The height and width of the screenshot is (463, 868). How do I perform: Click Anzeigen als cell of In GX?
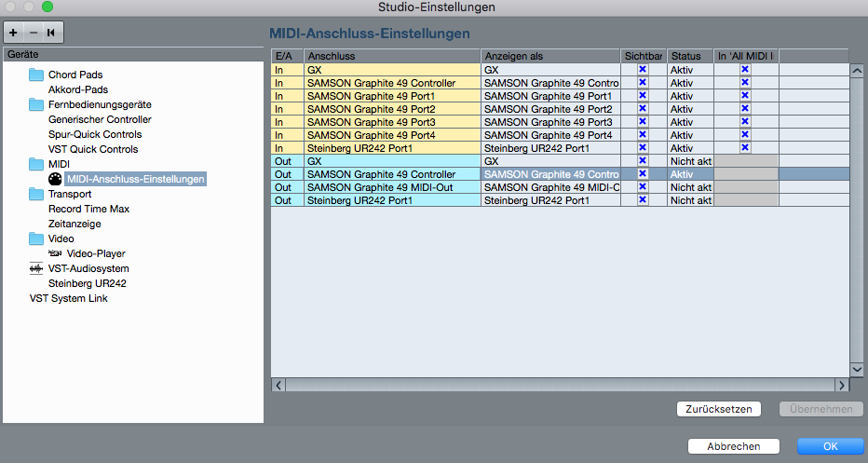click(550, 70)
